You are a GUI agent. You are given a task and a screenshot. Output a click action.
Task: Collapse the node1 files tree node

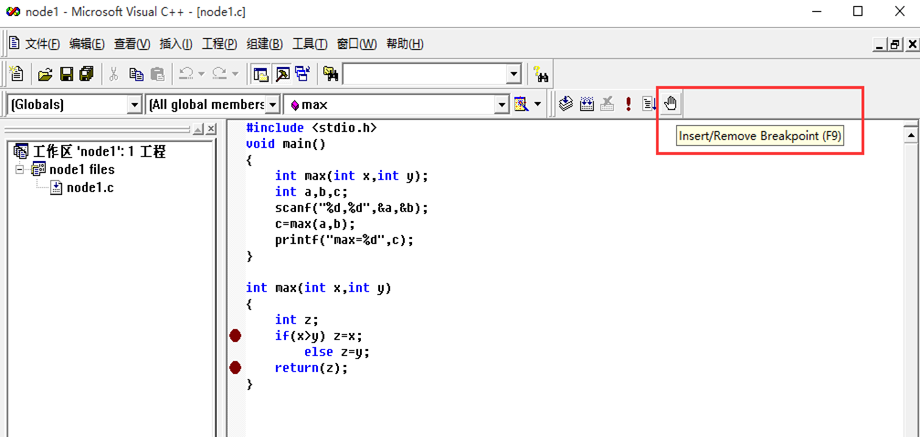pyautogui.click(x=21, y=170)
